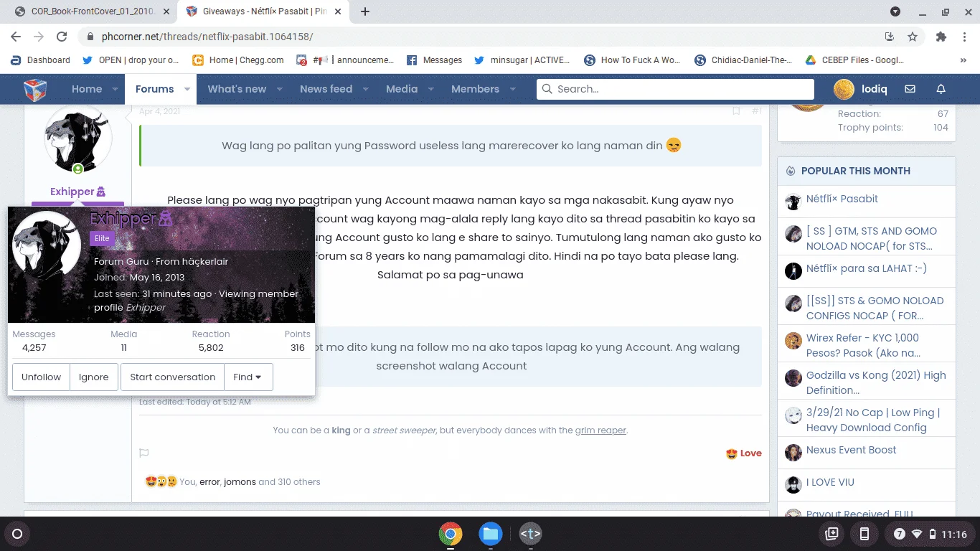Expand the What's new menu arrow
Image resolution: width=980 pixels, height=551 pixels.
(x=279, y=90)
